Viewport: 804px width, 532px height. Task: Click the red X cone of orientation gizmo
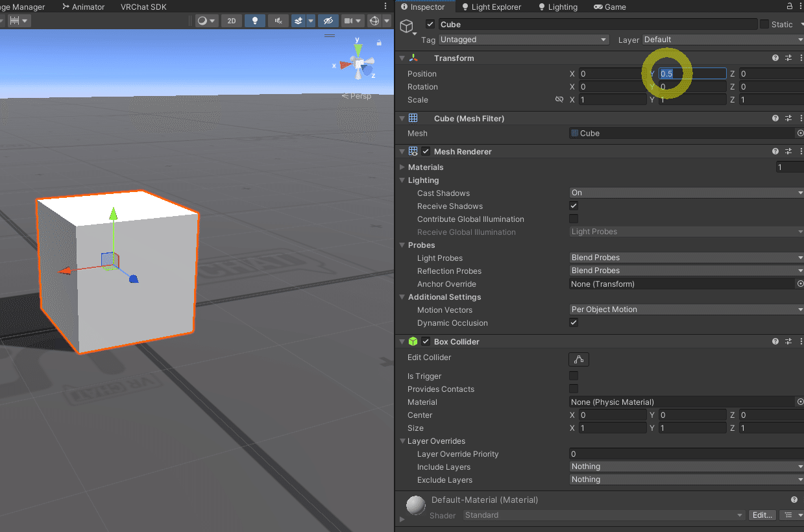click(345, 65)
